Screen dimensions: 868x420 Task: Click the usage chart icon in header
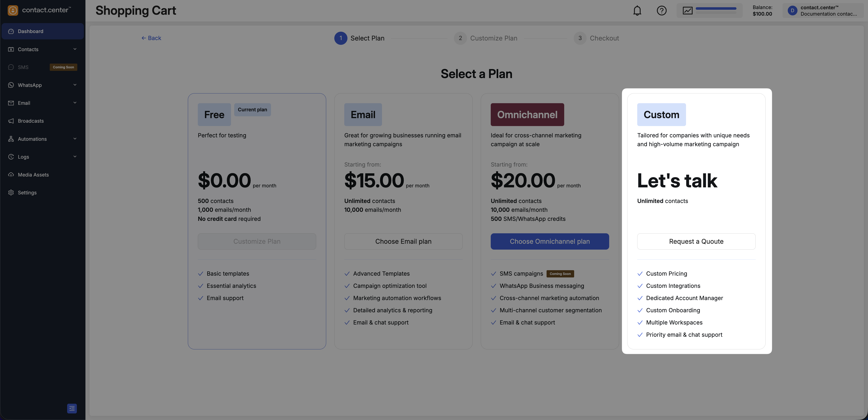687,11
